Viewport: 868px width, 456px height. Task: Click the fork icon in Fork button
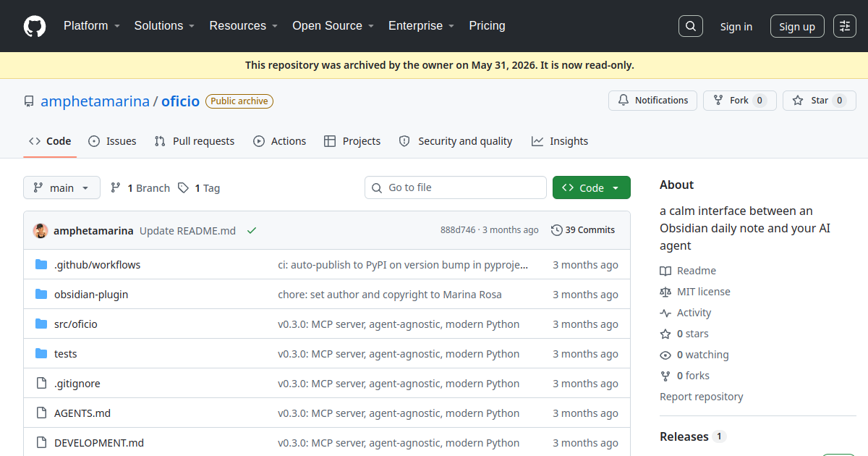[x=718, y=101]
